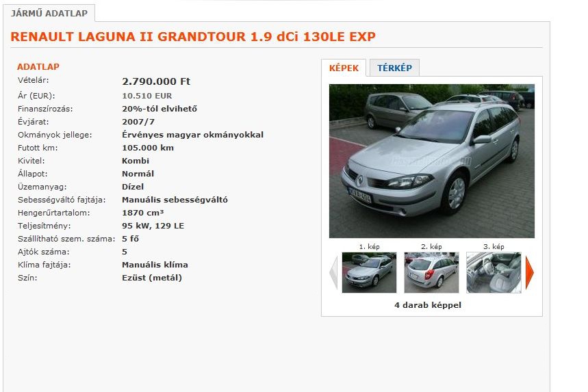Click the '3. kép' label
The width and height of the screenshot is (588, 392).
tap(494, 246)
